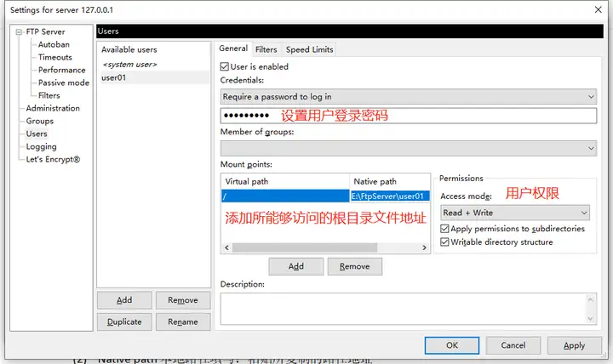The height and width of the screenshot is (364, 613).
Task: Select Users in the settings tree
Action: [x=37, y=134]
